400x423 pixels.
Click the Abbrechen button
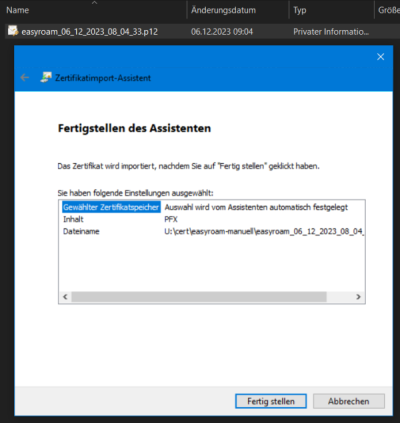click(x=349, y=401)
